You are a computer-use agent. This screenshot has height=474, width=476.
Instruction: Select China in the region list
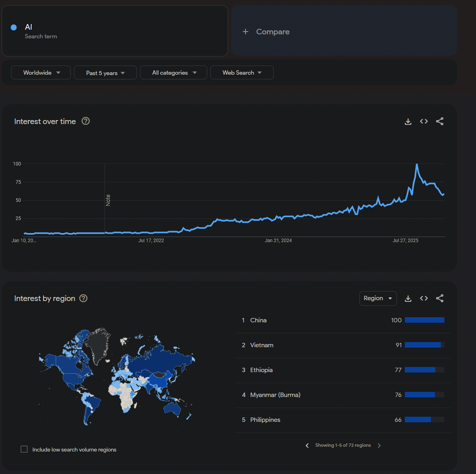343,320
